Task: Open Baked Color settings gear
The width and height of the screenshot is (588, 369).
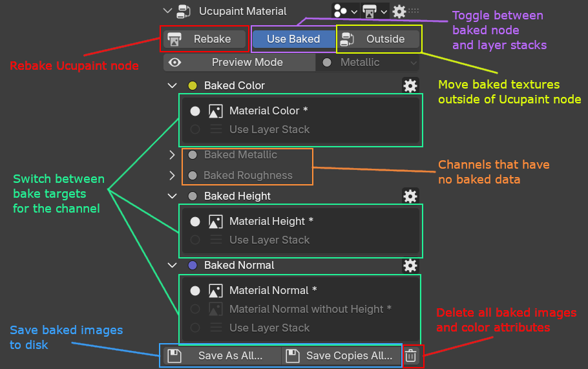Action: tap(410, 86)
